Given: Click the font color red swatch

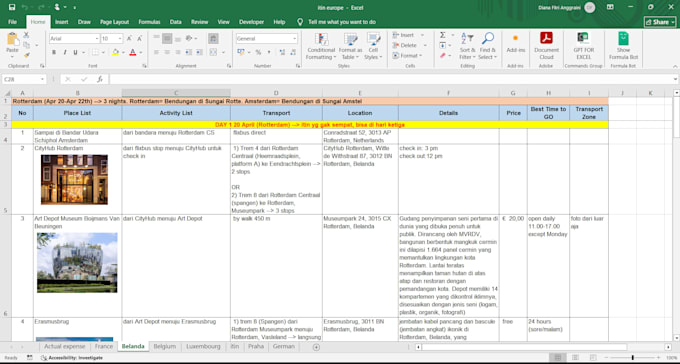Looking at the screenshot, I should [x=133, y=52].
